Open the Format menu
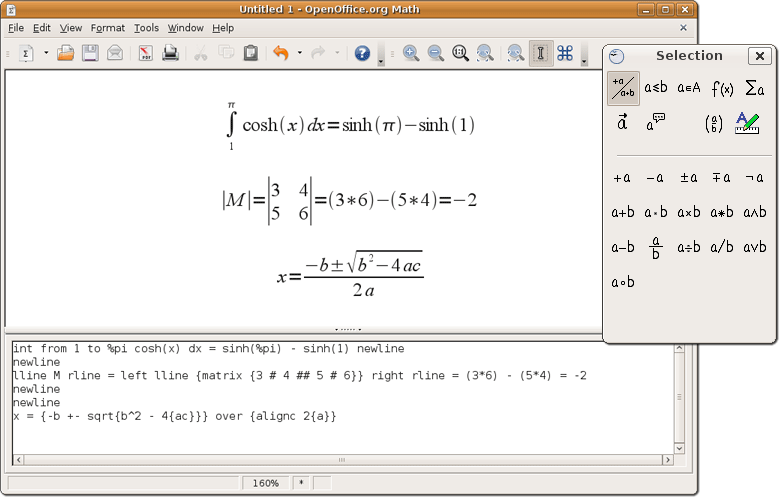The image size is (779, 497). click(108, 28)
